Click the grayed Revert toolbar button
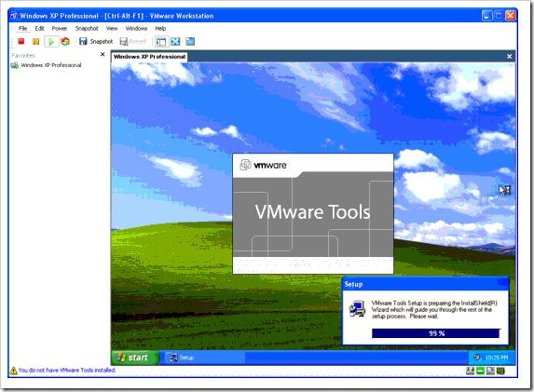 click(x=133, y=42)
